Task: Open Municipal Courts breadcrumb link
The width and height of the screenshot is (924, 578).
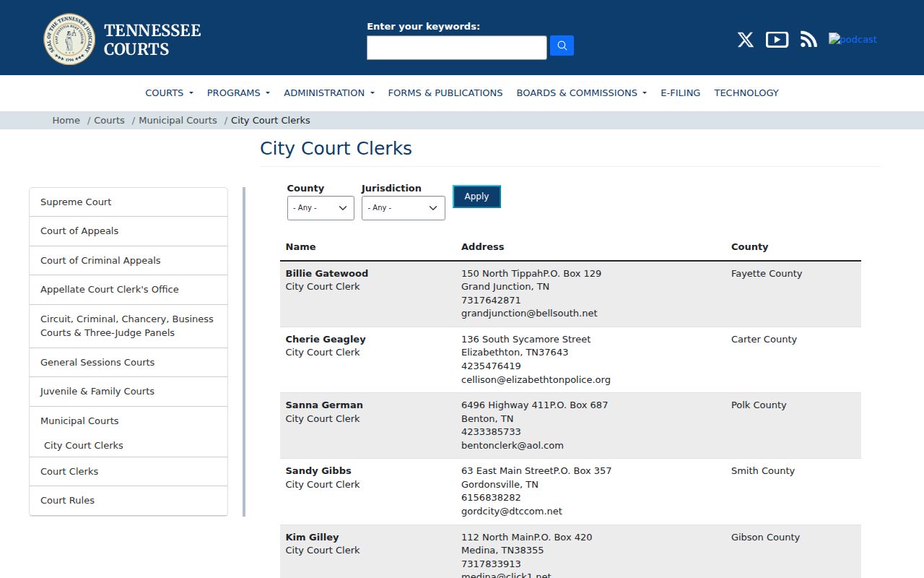Action: 178,121
